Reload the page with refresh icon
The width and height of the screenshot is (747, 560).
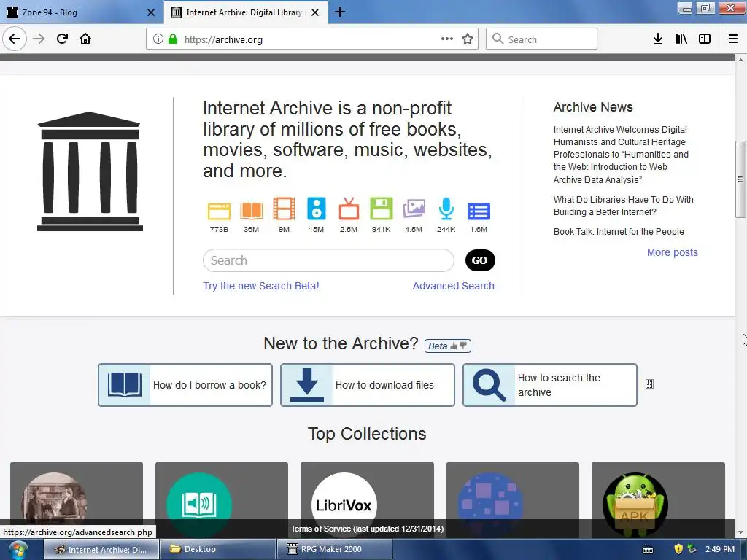(x=62, y=39)
